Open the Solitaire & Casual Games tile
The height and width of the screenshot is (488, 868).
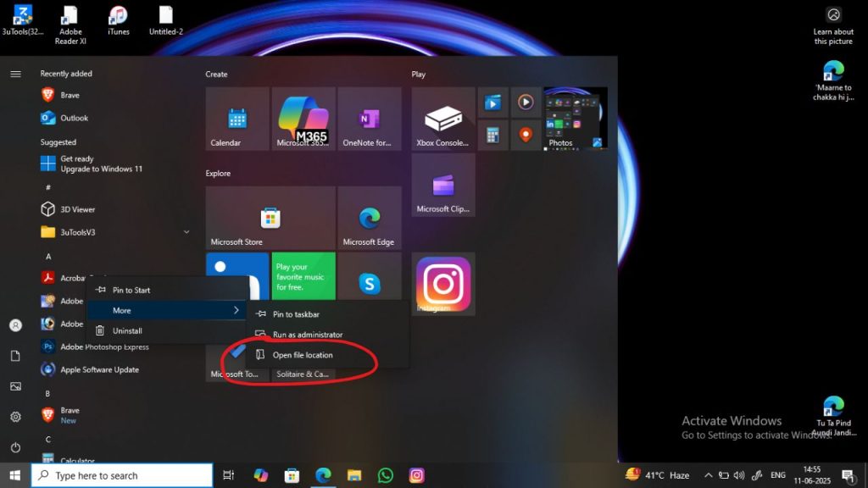(x=303, y=374)
